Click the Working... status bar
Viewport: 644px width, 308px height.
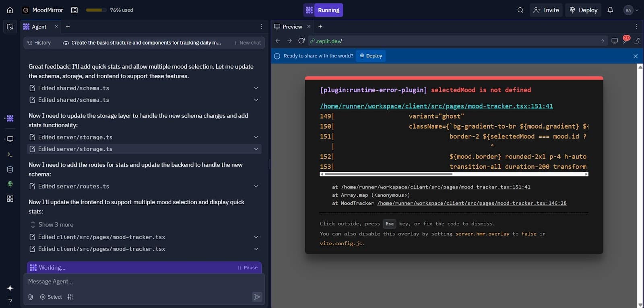[144, 268]
